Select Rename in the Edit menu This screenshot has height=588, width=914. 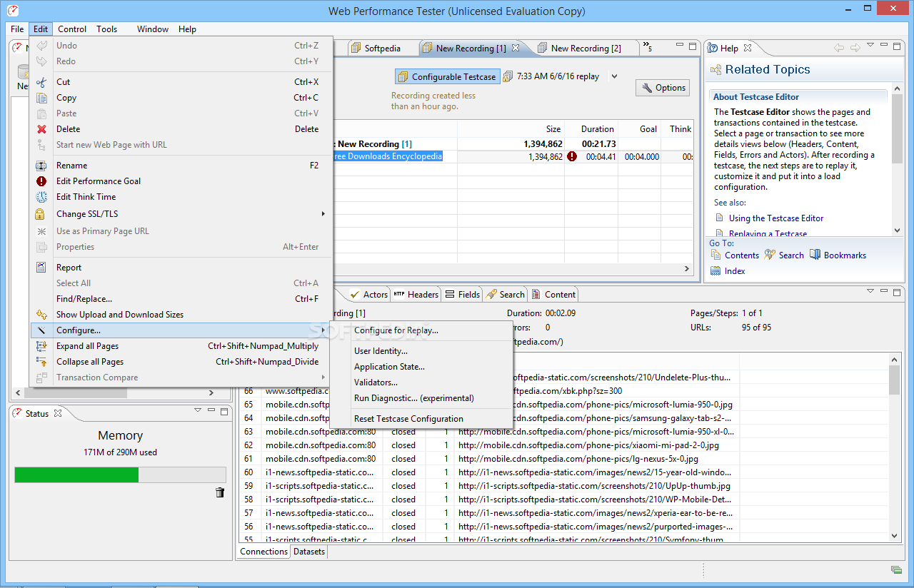click(181, 165)
